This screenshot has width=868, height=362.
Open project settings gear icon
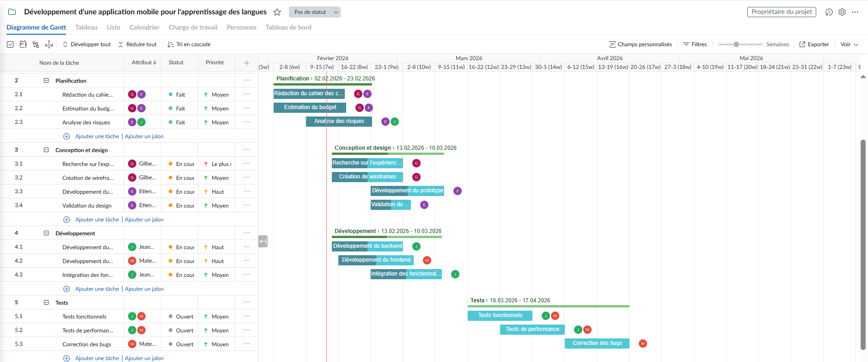(842, 12)
